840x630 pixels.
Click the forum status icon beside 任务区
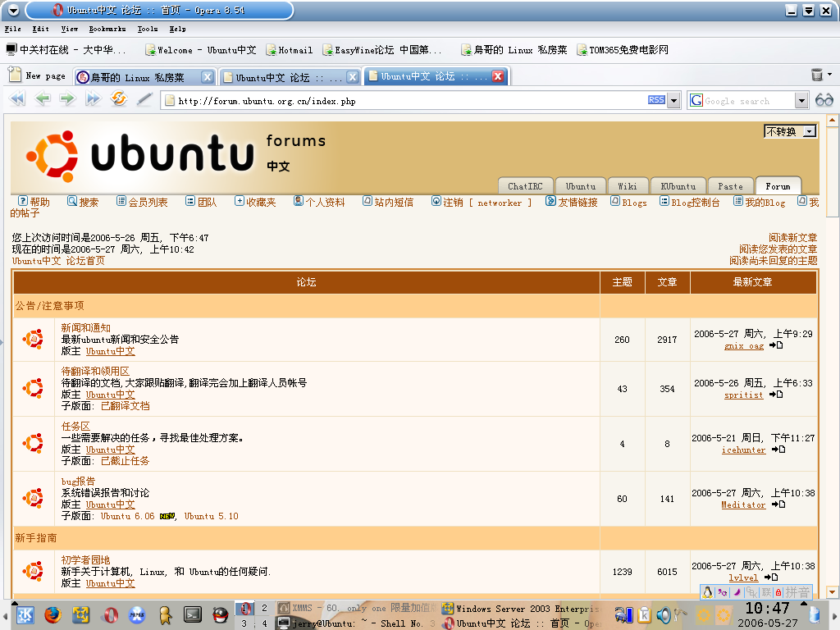(33, 443)
